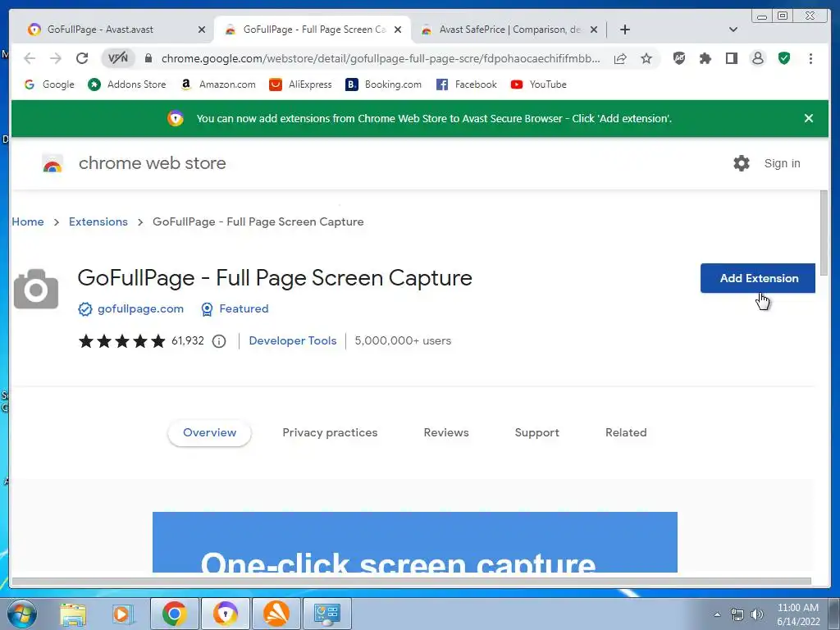Expand the tab search dropdown arrow
Viewport: 840px width, 630px height.
pyautogui.click(x=733, y=30)
